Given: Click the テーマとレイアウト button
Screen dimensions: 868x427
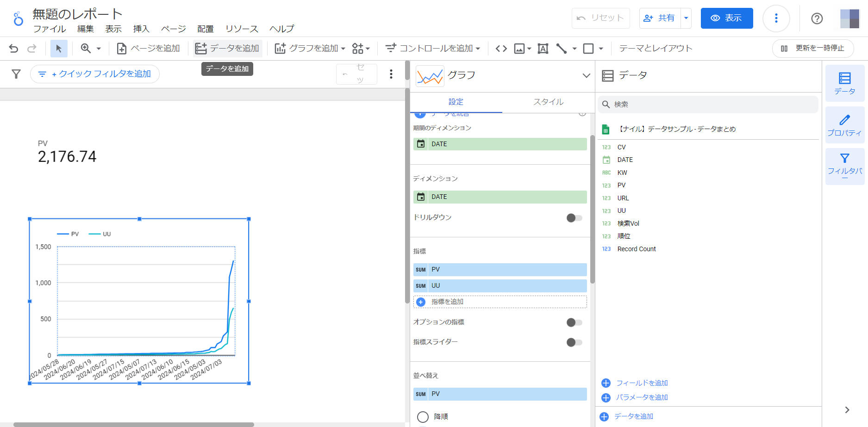Looking at the screenshot, I should (656, 48).
